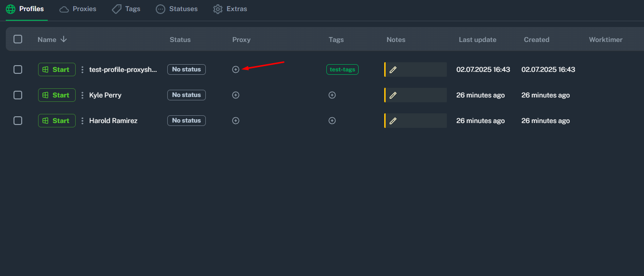Start the test-profile-proxysh profile
This screenshot has height=276, width=644.
tap(57, 69)
